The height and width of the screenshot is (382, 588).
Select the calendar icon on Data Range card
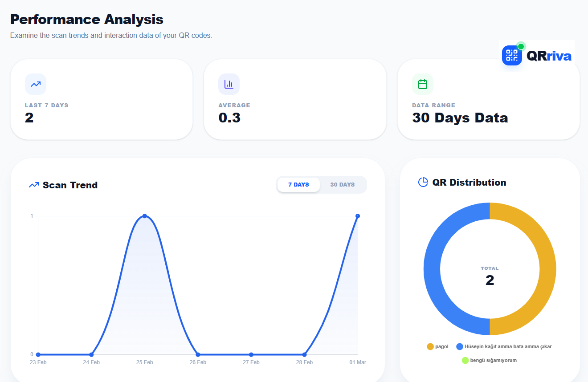[422, 84]
